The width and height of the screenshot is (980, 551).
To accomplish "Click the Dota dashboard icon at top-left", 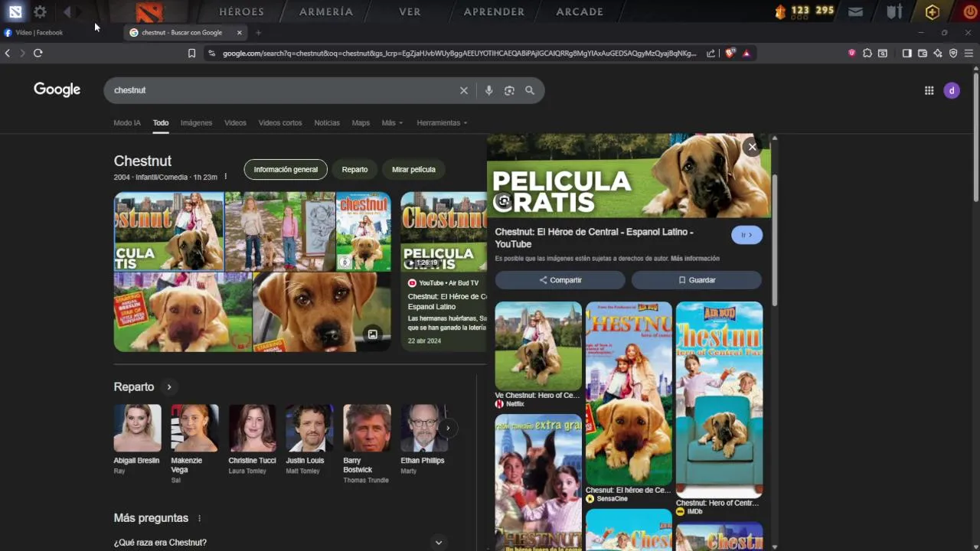I will pos(15,11).
